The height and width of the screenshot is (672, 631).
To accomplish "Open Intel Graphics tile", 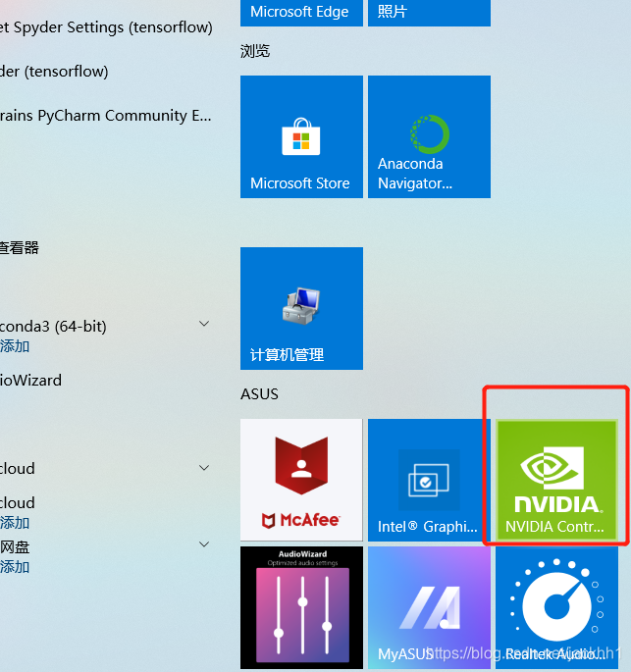I will [x=429, y=480].
